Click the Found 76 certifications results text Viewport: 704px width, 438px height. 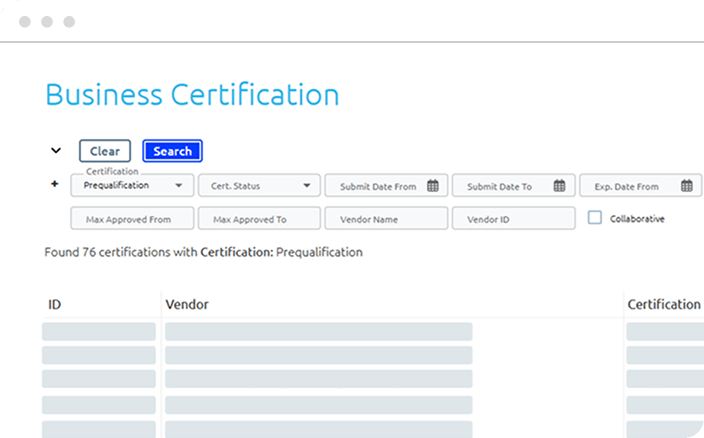pyautogui.click(x=203, y=253)
